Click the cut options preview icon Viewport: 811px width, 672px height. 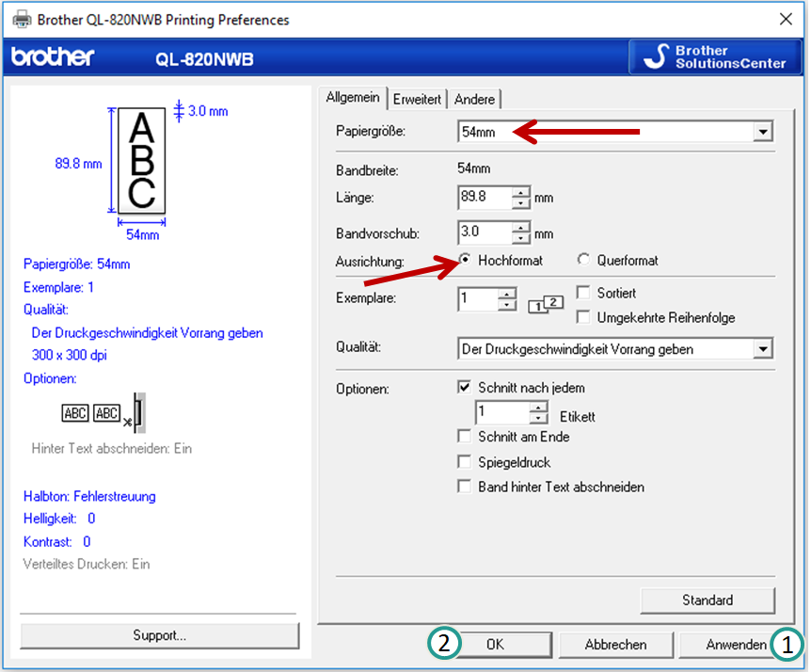103,413
